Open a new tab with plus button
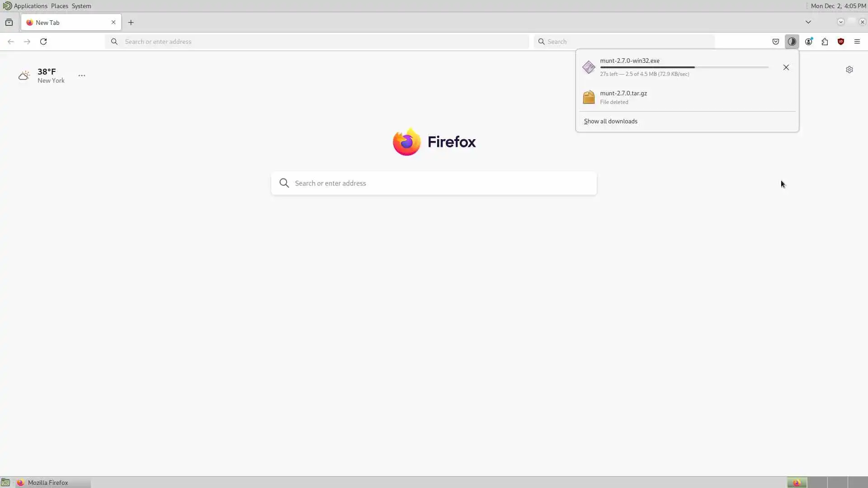This screenshot has width=868, height=488. click(x=131, y=23)
